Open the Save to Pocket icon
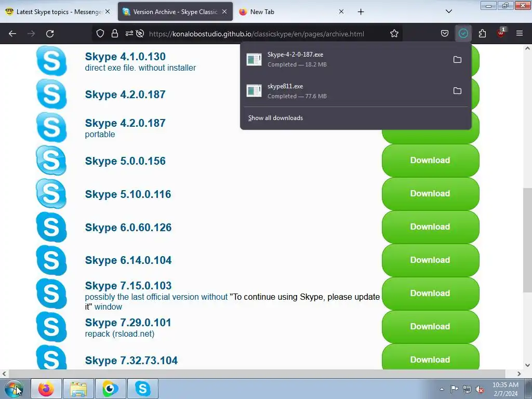Screen dimensions: 532x399 point(445,34)
